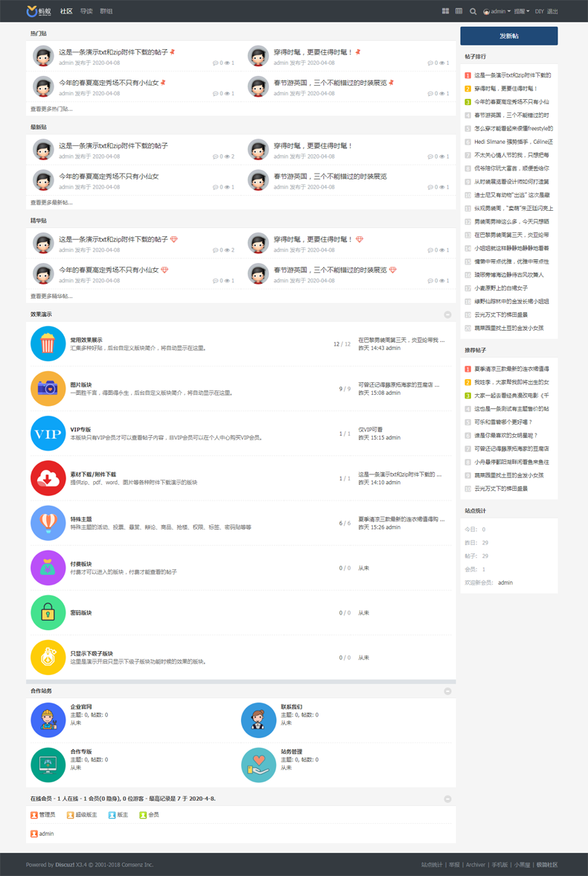This screenshot has height=876, width=588.
Task: Click 退出 to log out
Action: [552, 11]
